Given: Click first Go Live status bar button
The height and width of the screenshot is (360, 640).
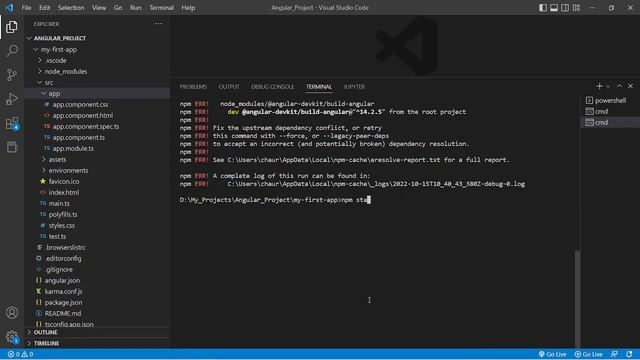Looking at the screenshot, I should 552,354.
